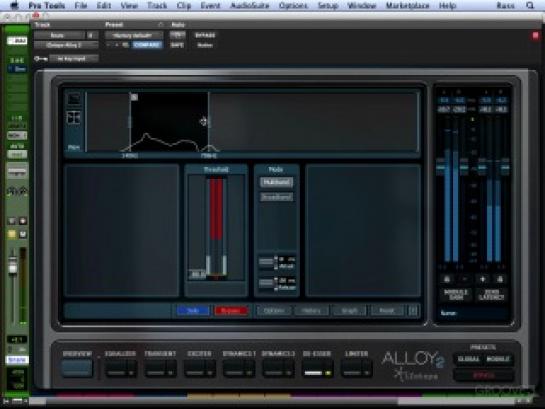Image resolution: width=545 pixels, height=409 pixels.
Task: Click the COMPARE button
Action: click(x=147, y=45)
